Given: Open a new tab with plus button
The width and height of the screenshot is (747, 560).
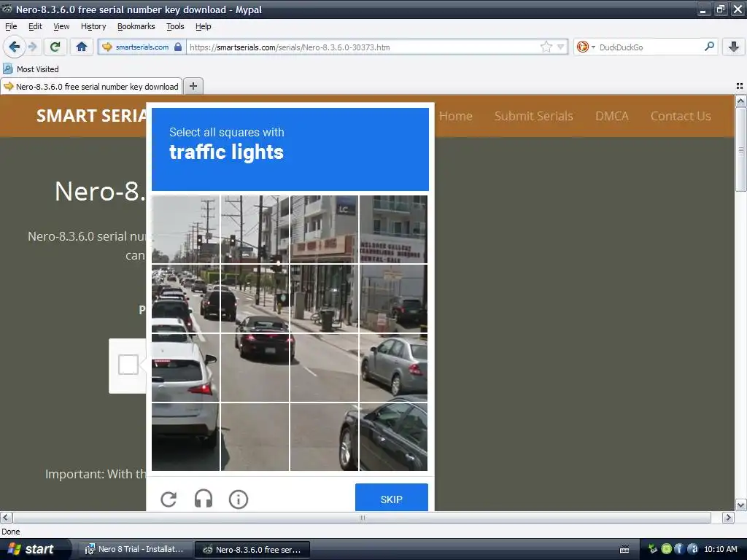Looking at the screenshot, I should (193, 86).
